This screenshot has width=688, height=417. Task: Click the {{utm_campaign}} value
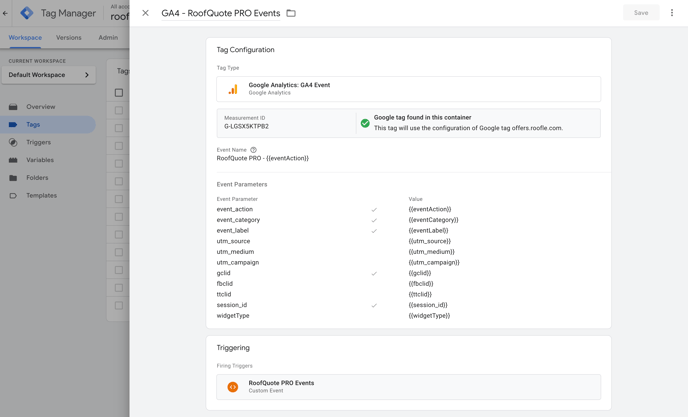434,262
